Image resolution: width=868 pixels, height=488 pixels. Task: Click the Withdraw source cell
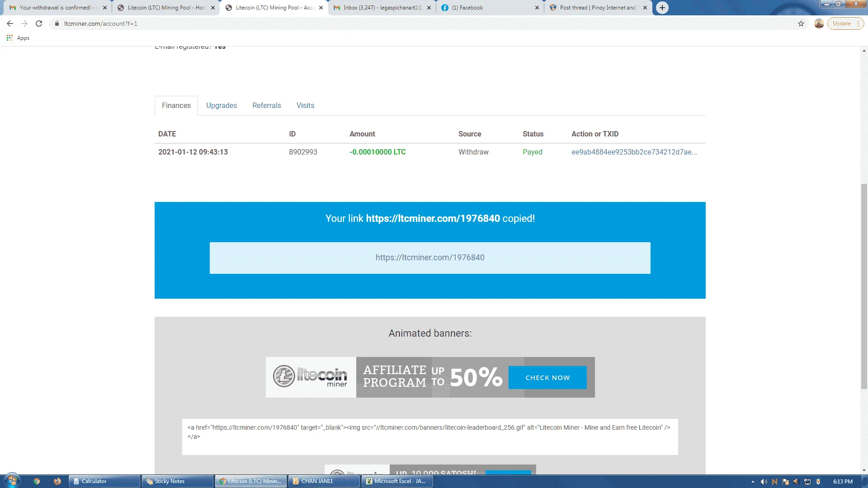(x=473, y=152)
